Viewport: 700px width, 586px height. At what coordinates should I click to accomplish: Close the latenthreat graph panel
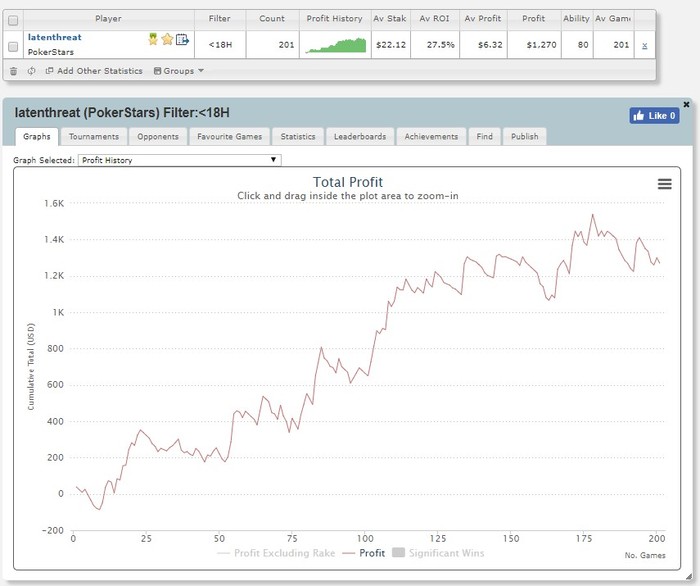point(687,104)
